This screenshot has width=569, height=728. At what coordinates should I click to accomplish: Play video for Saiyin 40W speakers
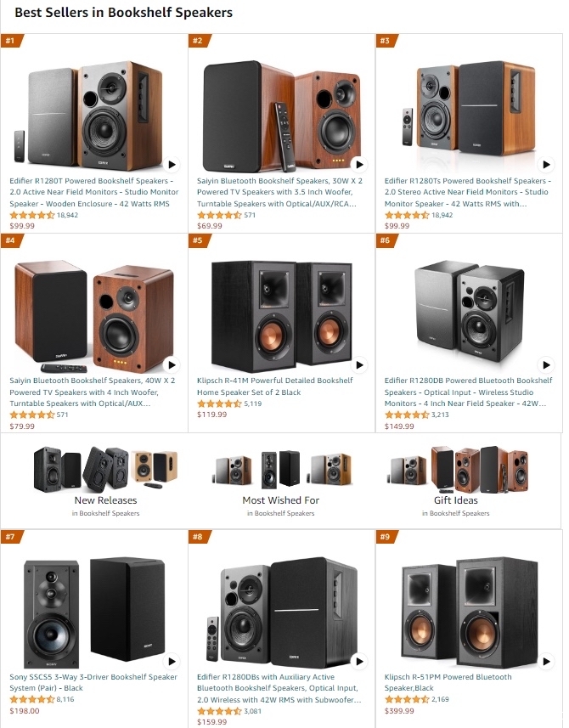pos(172,365)
